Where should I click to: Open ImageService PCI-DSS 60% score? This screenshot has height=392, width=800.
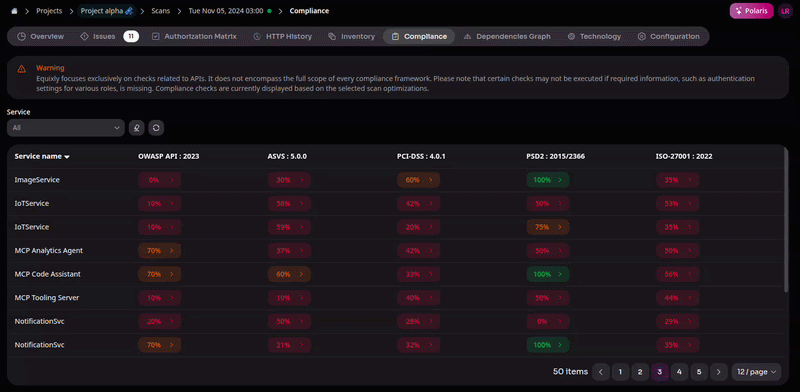click(418, 180)
